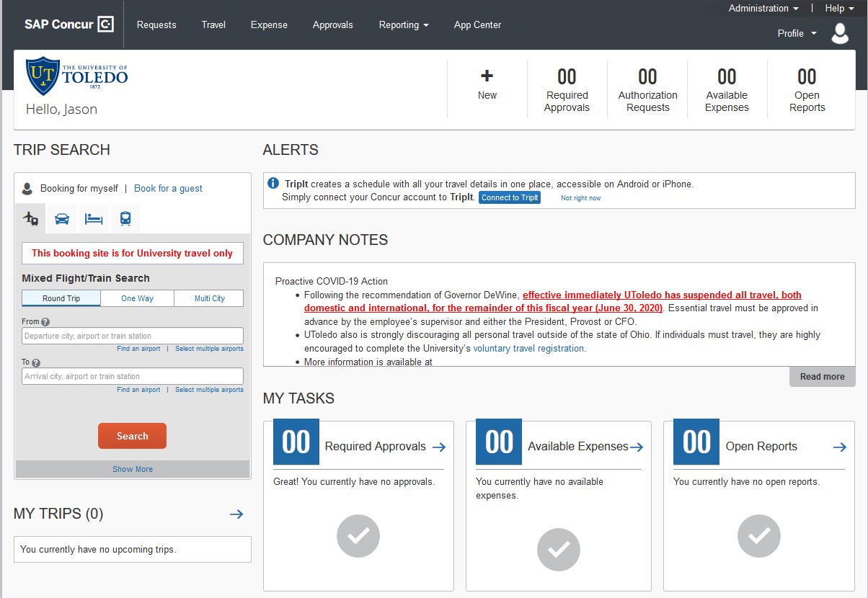Click the plus New icon
The image size is (868, 598).
click(487, 76)
